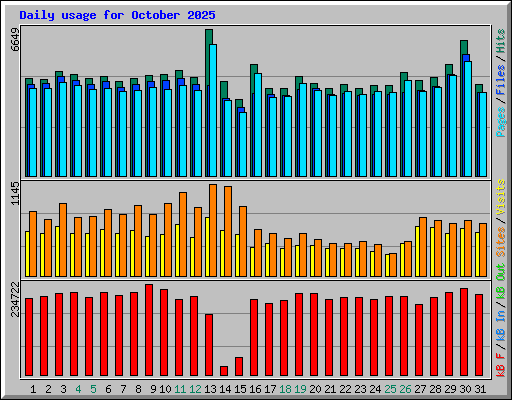Click day 29 on the x-axis
This screenshot has width=512, height=400.
point(450,389)
